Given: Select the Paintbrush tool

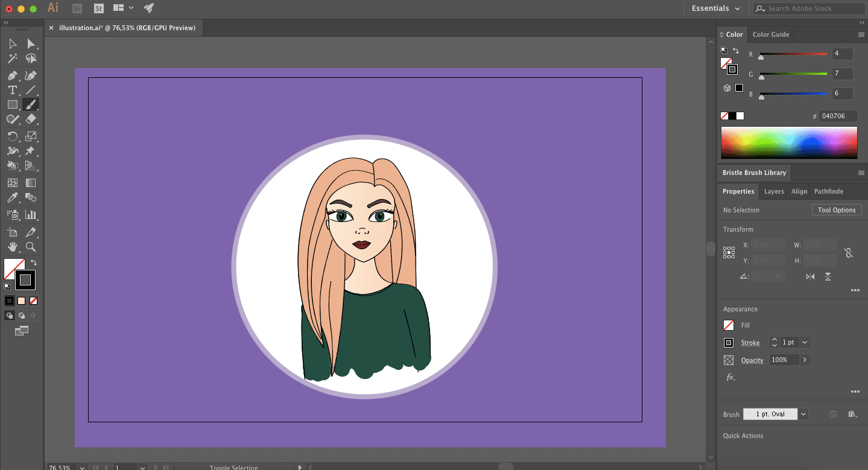Looking at the screenshot, I should pos(31,104).
